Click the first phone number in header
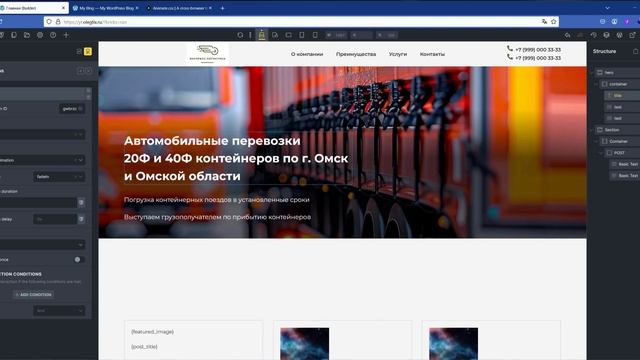The height and width of the screenshot is (360, 640). point(538,49)
